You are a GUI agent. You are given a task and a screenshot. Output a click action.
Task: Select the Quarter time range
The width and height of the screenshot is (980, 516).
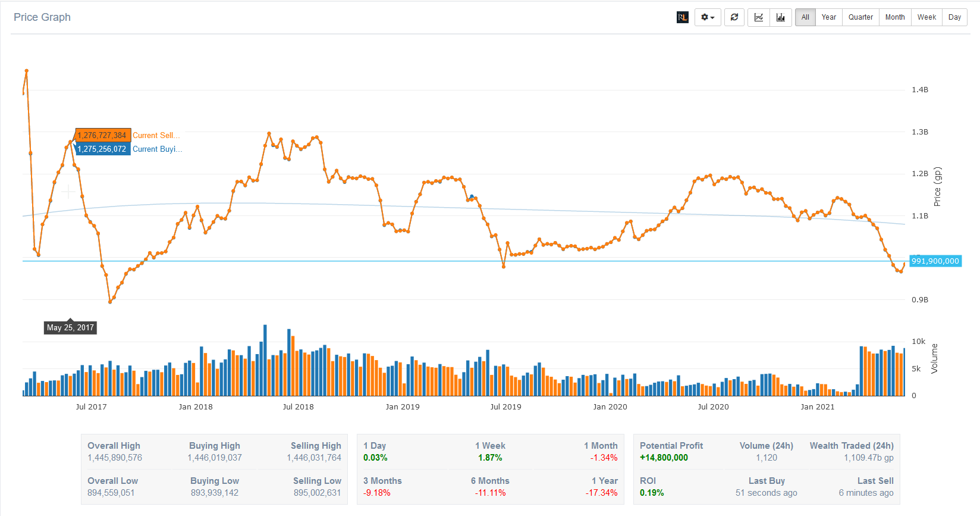[x=860, y=17]
